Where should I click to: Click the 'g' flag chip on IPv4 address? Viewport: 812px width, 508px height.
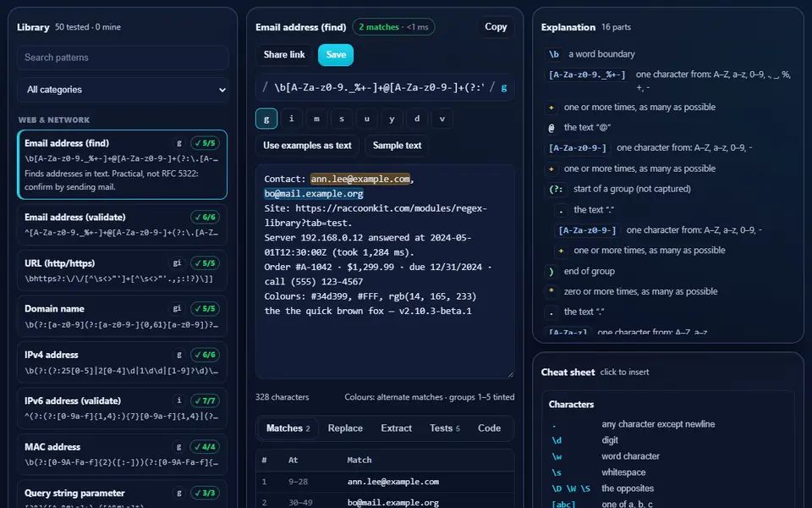tap(179, 355)
